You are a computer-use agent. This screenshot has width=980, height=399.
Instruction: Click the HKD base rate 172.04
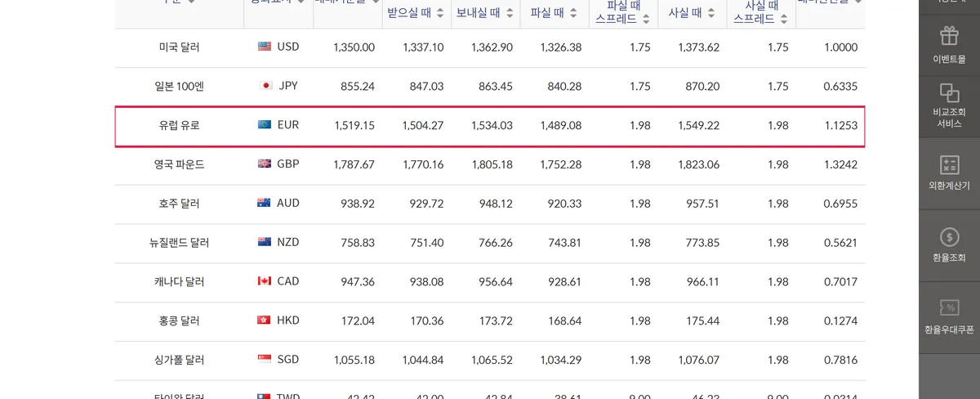point(358,321)
